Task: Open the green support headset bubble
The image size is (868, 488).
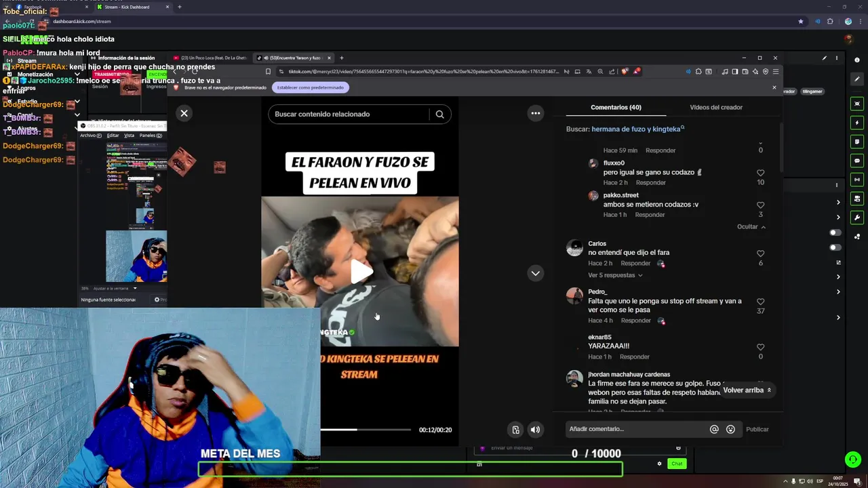Action: pyautogui.click(x=853, y=460)
